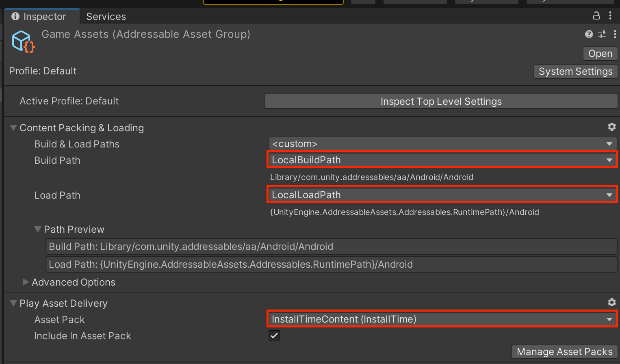This screenshot has width=620, height=364.
Task: Click the Build Path preview text field
Action: click(332, 247)
